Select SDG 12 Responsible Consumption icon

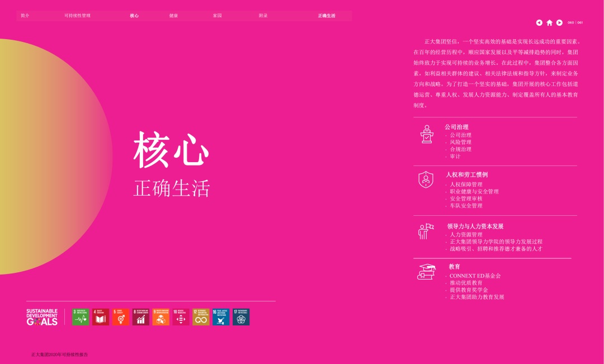click(201, 317)
